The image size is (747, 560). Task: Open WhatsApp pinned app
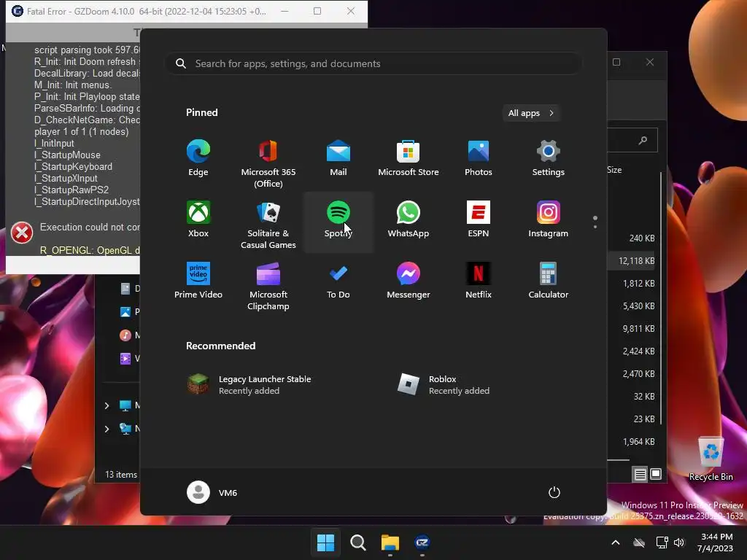point(409,220)
